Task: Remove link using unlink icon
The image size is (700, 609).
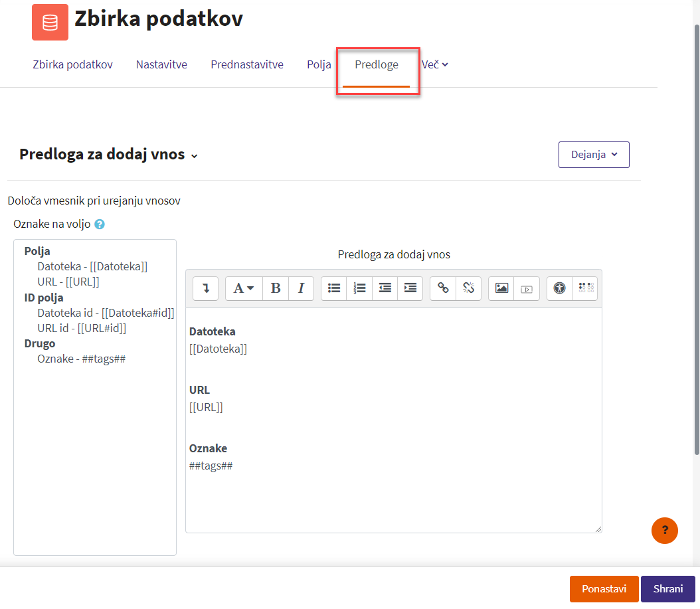Action: click(x=468, y=288)
